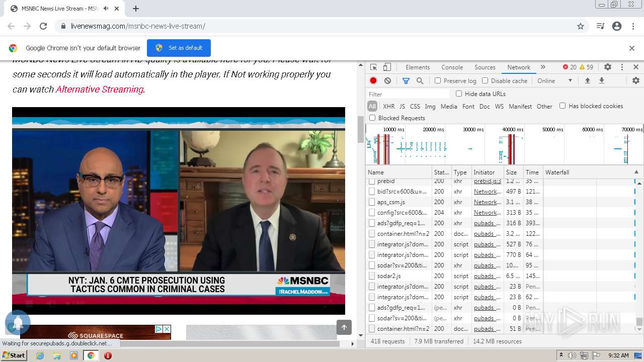The height and width of the screenshot is (362, 644).
Task: Bookmark this page with star icon
Action: click(x=581, y=26)
